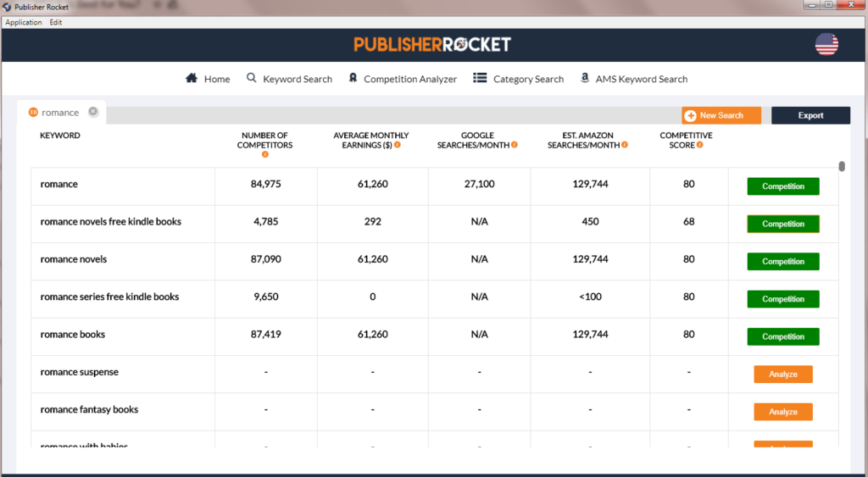Click competitors value 9,650
This screenshot has height=477, width=868.
[265, 297]
